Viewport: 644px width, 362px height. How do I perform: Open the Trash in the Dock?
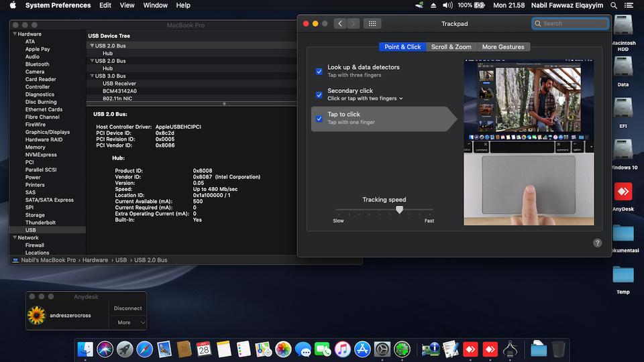(558, 349)
